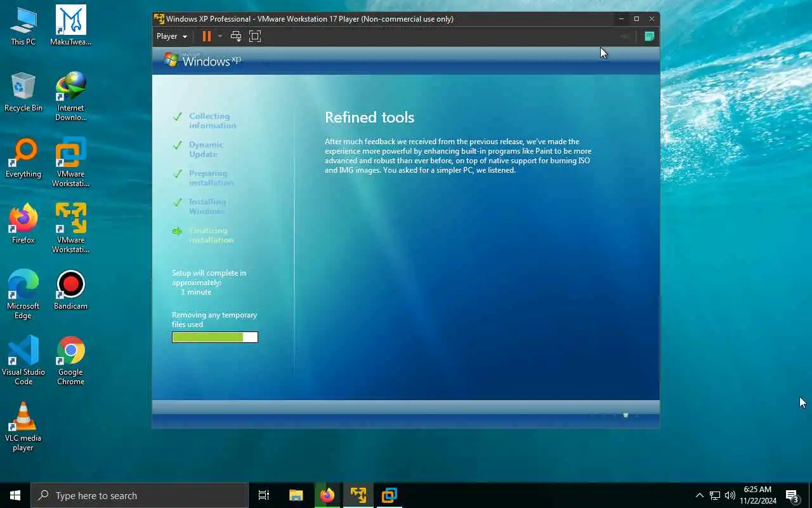Open Task View on the taskbar
The height and width of the screenshot is (508, 812).
tap(264, 495)
